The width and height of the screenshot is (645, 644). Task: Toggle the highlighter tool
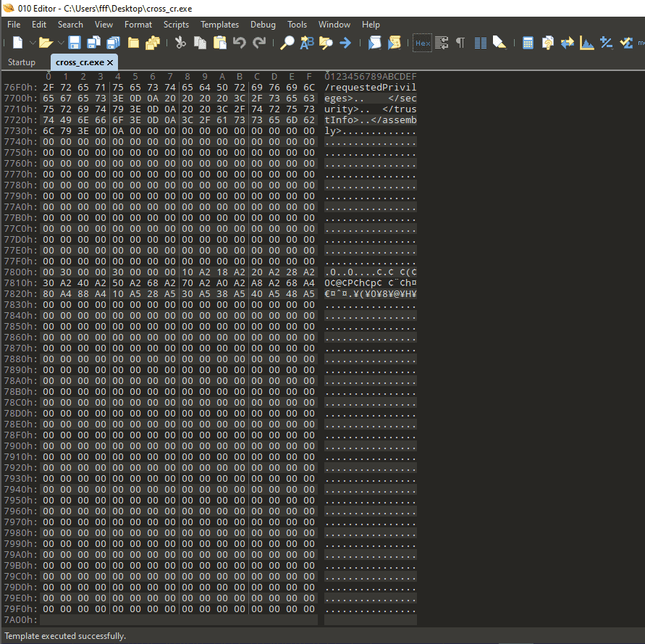coord(499,43)
